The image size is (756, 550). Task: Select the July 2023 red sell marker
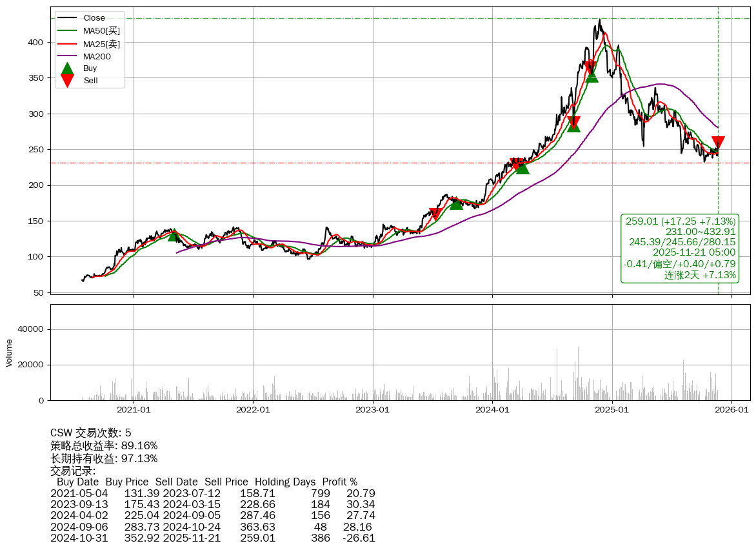coord(435,214)
